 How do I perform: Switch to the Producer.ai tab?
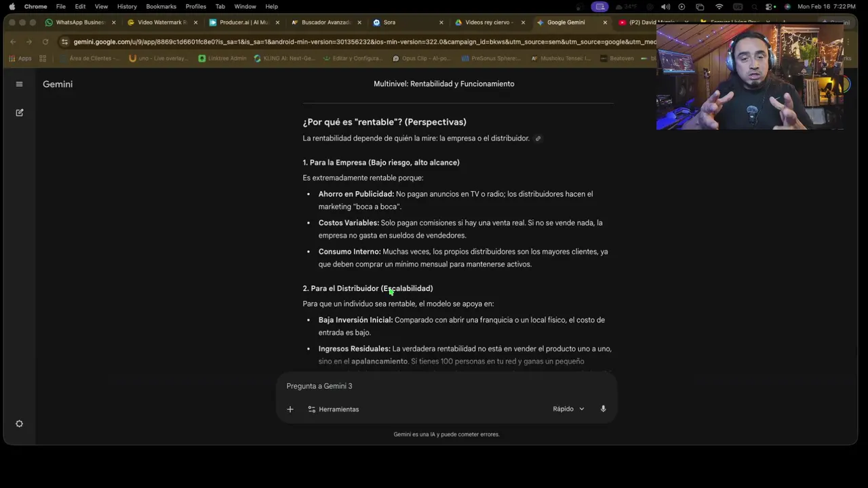tap(243, 22)
